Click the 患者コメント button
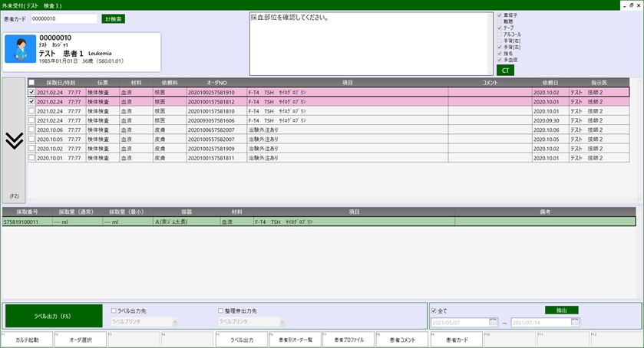Viewport: 644px width, 348px height. click(x=402, y=340)
